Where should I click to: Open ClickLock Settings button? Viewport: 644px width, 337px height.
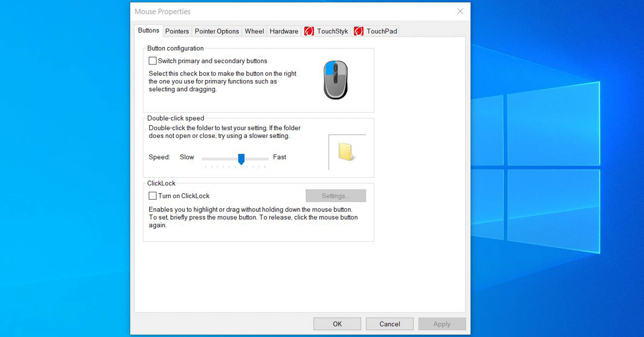[336, 196]
